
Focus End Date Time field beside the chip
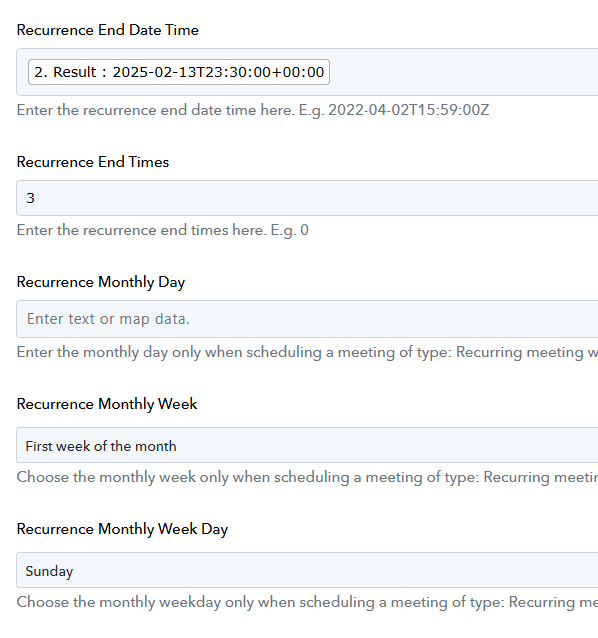point(464,72)
